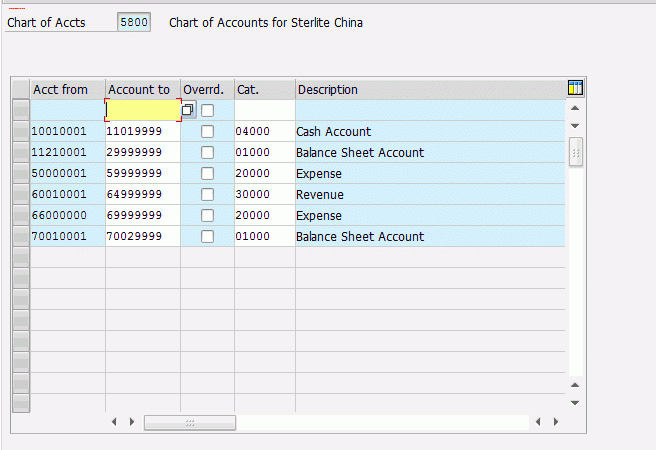Click Acct from value 60010001

tap(59, 194)
